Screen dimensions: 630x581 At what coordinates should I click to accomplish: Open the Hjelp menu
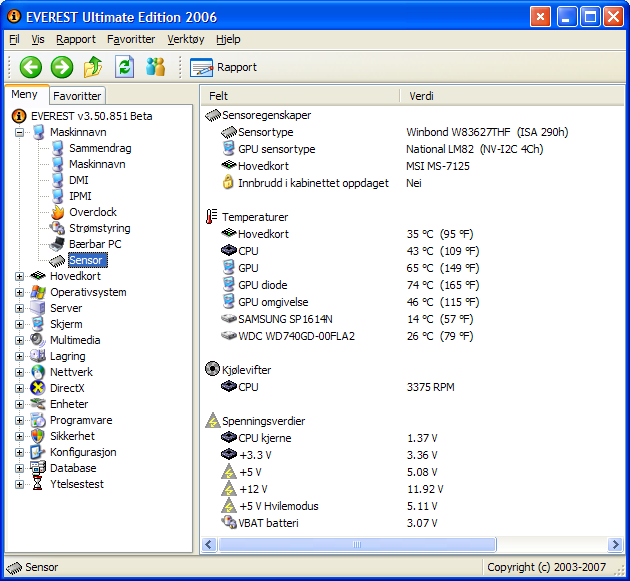tap(228, 39)
